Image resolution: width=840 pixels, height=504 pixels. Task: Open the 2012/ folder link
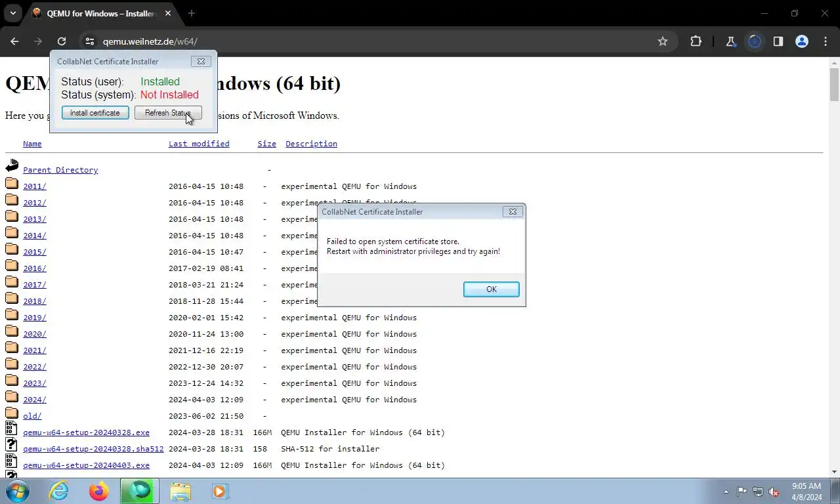35,203
